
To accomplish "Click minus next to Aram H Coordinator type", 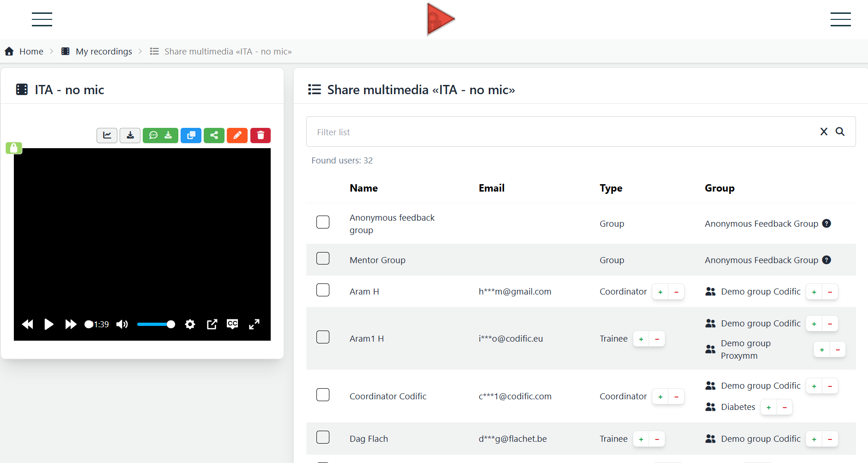I will 676,292.
